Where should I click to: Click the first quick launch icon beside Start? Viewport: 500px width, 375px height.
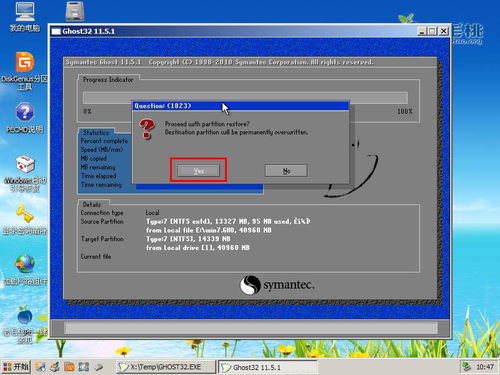click(41, 367)
